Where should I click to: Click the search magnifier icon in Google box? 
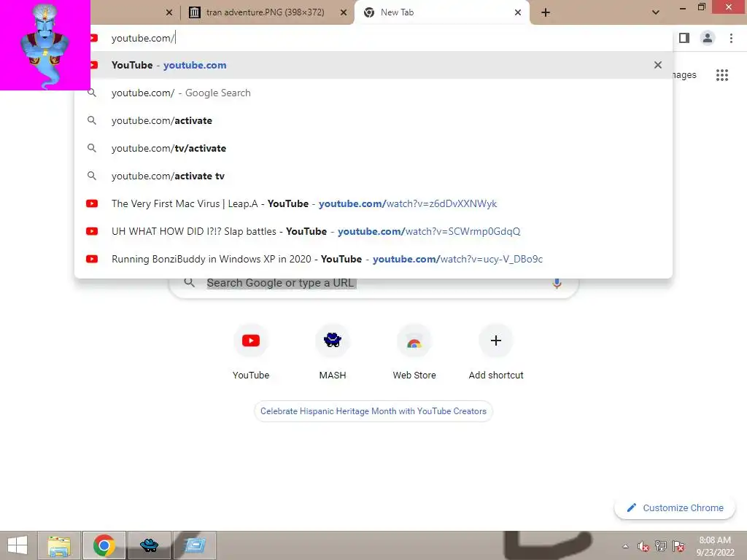coord(189,282)
